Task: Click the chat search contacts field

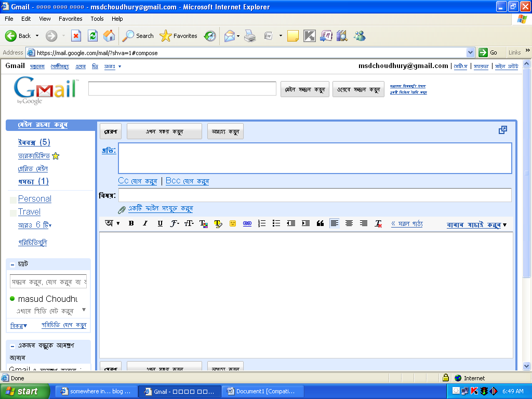Action: pyautogui.click(x=48, y=282)
